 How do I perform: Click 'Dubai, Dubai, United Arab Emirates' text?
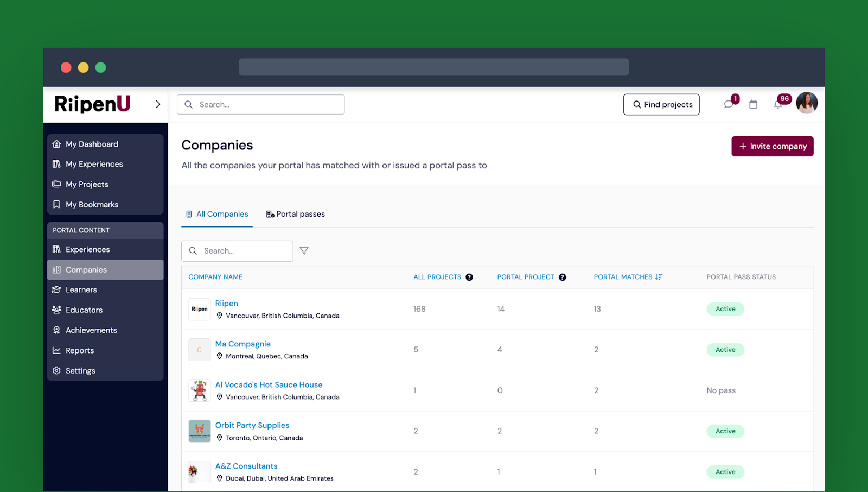(x=279, y=478)
